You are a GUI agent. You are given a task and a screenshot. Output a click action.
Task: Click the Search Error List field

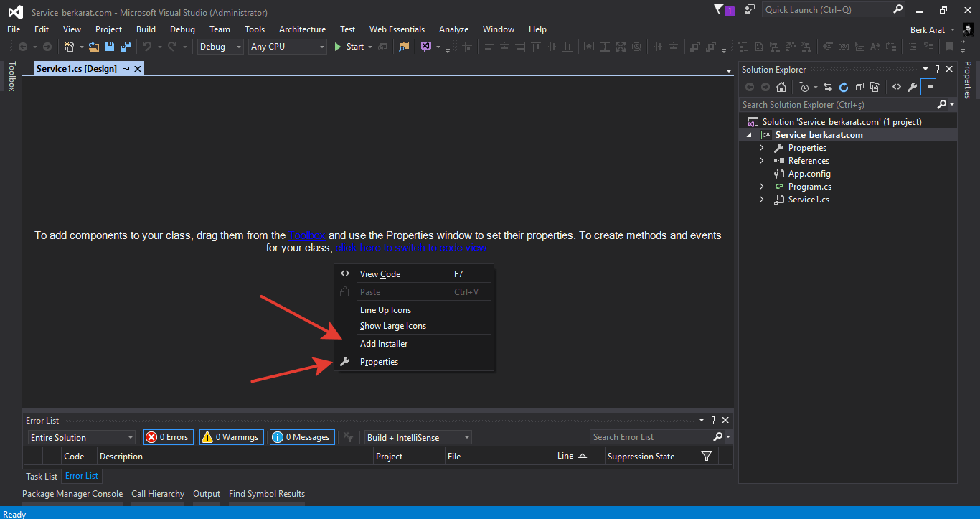pyautogui.click(x=651, y=437)
